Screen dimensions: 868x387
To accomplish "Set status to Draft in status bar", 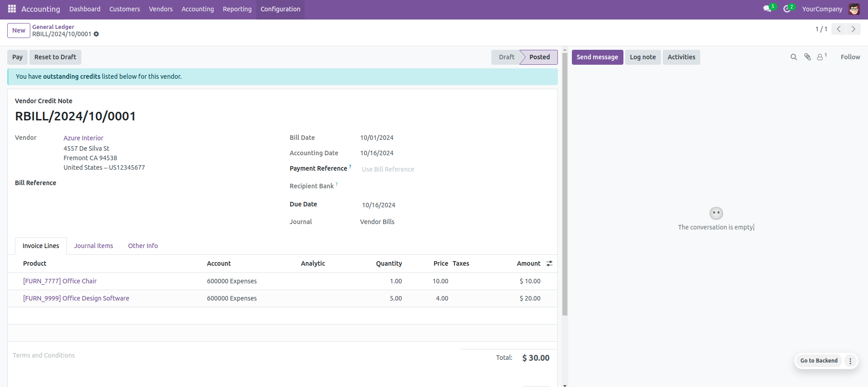I will click(x=506, y=57).
